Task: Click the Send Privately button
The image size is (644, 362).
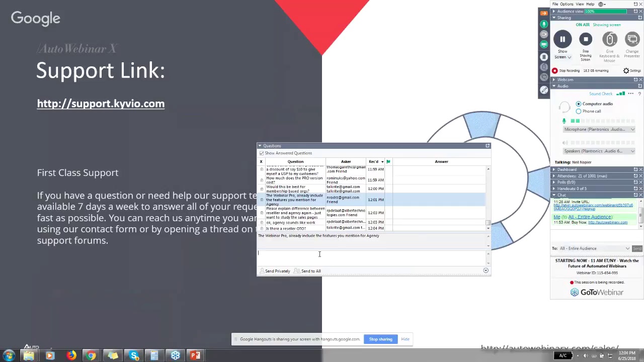Action: [x=275, y=271]
